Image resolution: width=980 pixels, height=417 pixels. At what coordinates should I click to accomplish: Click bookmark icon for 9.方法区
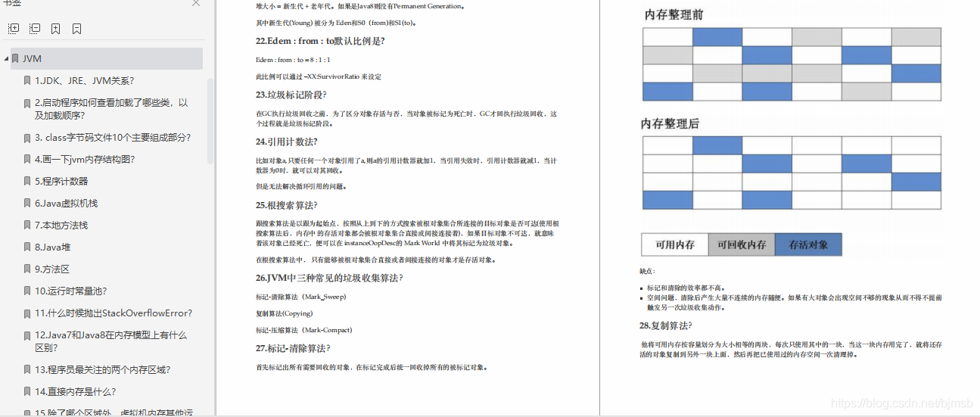tap(27, 269)
